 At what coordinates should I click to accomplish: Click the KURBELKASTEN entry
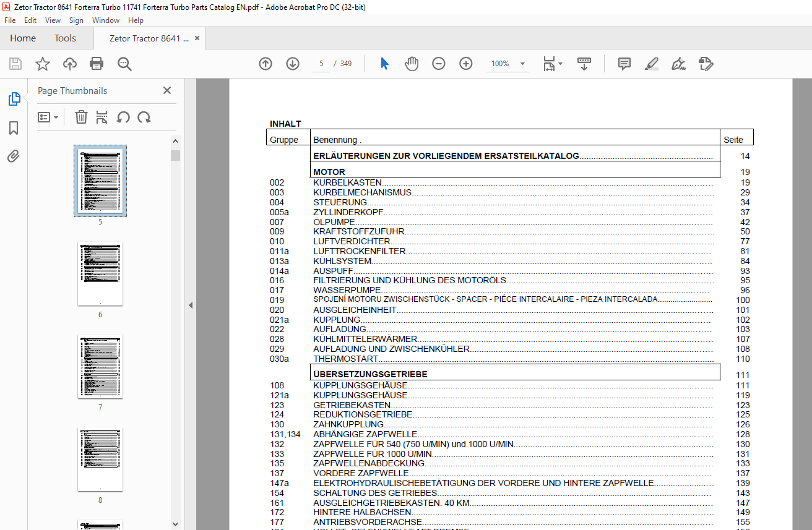click(347, 182)
